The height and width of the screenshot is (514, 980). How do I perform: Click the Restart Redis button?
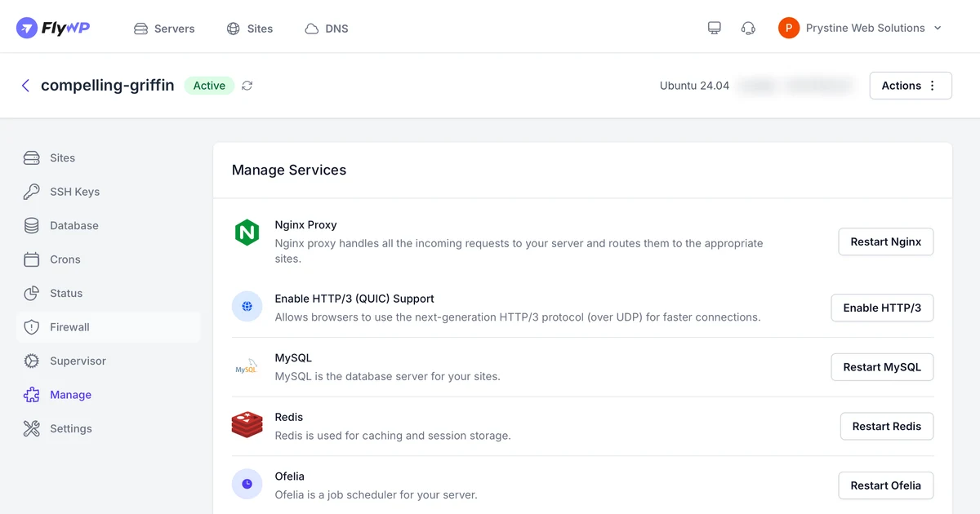tap(887, 426)
